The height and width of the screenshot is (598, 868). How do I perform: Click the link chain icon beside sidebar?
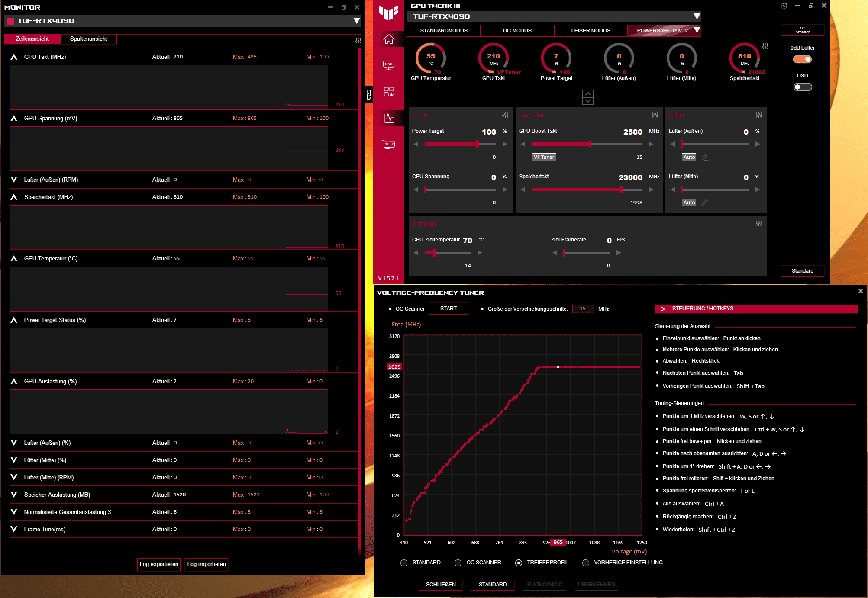tap(369, 95)
